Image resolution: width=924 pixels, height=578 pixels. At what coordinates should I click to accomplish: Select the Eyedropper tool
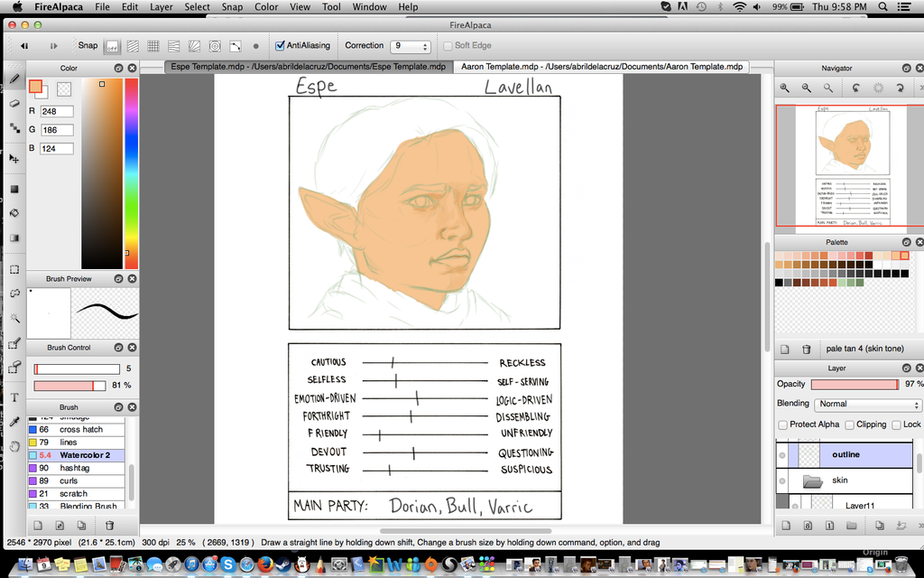click(14, 422)
